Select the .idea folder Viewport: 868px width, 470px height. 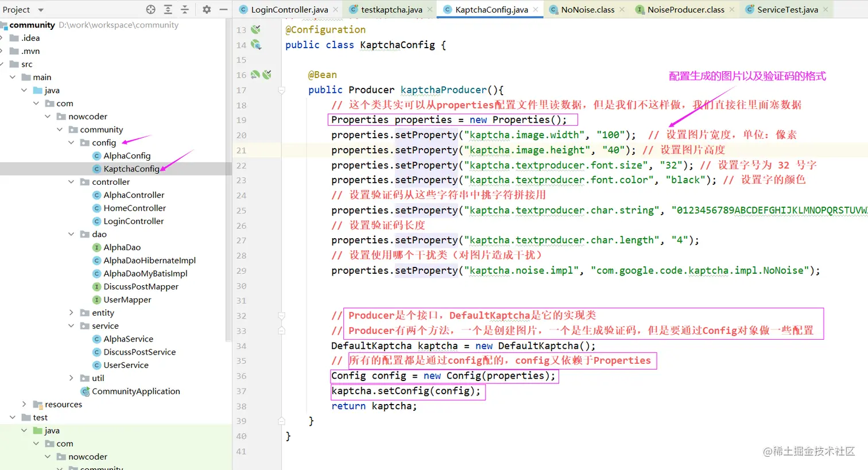click(x=30, y=38)
